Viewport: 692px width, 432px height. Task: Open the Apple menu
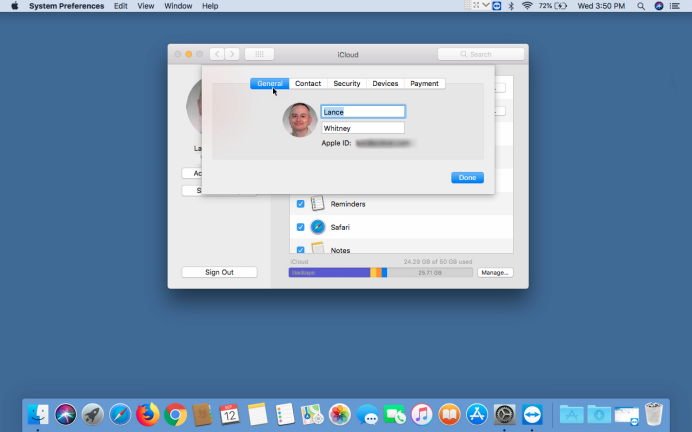[15, 6]
